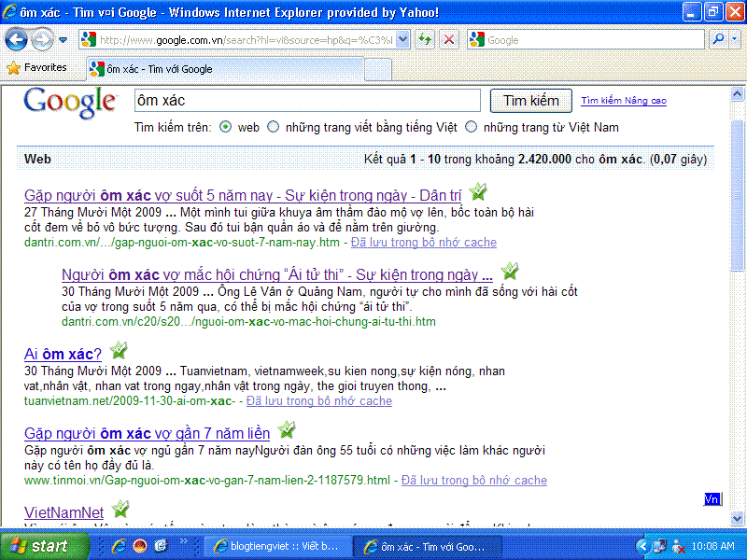Viewport: 747px width, 560px height.
Task: Click star icon beside 'Ai ôm xác?'
Action: 119,351
